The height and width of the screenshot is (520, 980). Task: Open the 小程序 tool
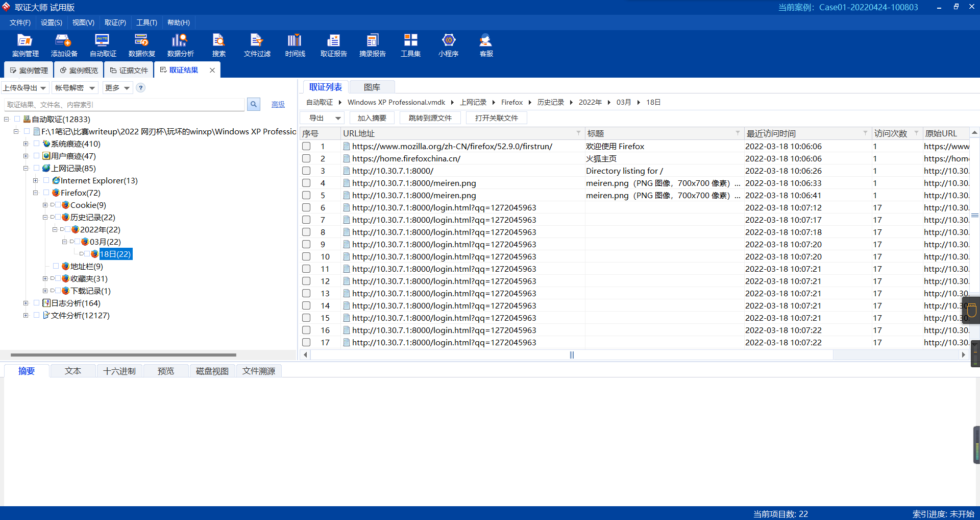click(448, 45)
